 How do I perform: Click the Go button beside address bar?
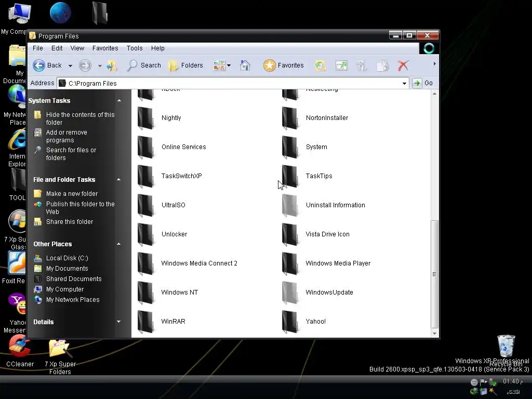423,83
